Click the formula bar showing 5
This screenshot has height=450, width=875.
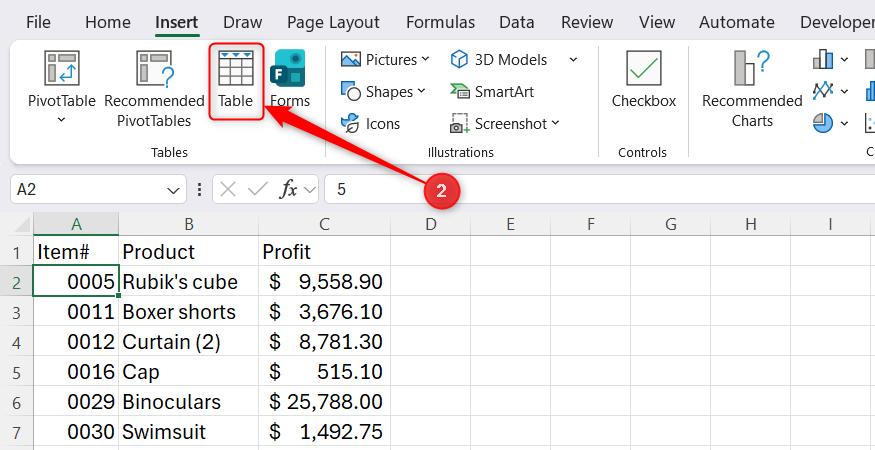pyautogui.click(x=599, y=190)
